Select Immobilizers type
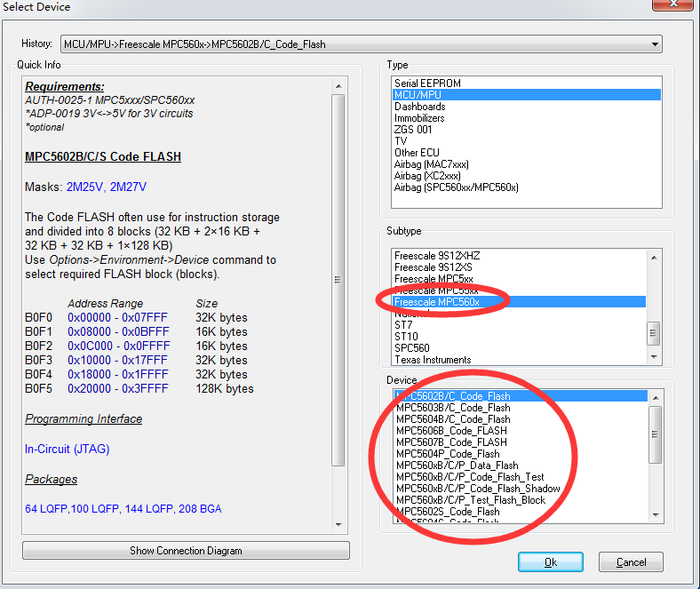Viewport: 700px width, 589px height. (x=421, y=118)
